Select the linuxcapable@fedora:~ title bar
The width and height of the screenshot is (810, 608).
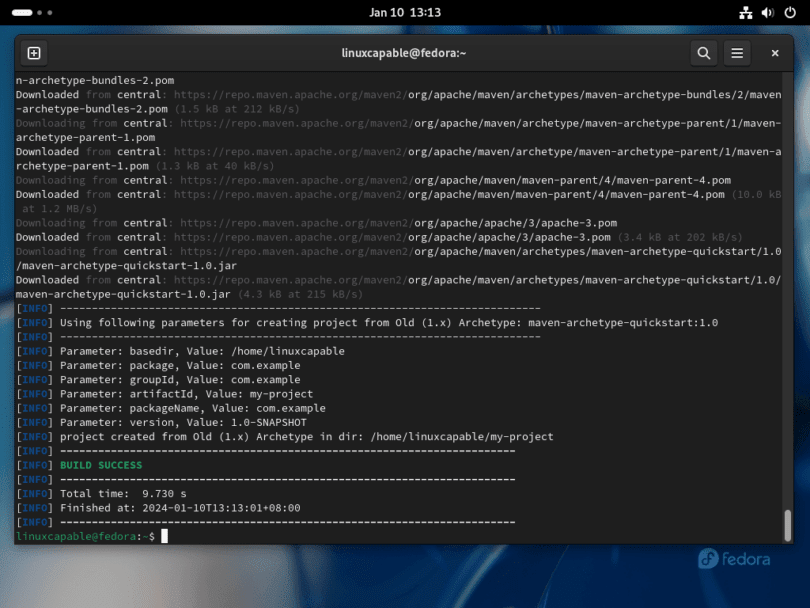click(404, 53)
